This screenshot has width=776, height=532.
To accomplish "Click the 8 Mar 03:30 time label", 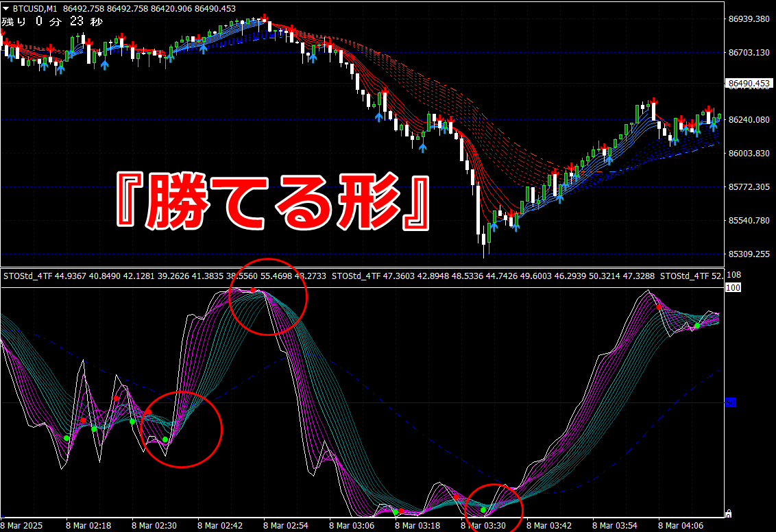I will [483, 526].
